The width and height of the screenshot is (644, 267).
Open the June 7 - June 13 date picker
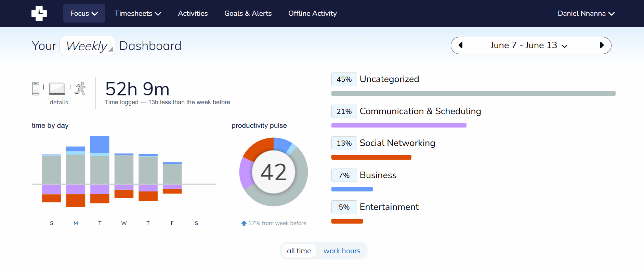point(529,45)
